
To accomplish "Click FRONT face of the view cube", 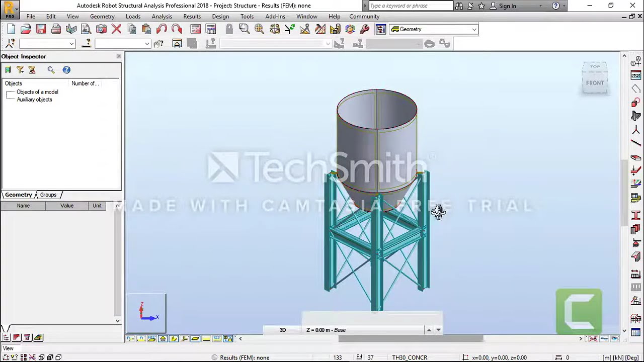I will pyautogui.click(x=595, y=83).
